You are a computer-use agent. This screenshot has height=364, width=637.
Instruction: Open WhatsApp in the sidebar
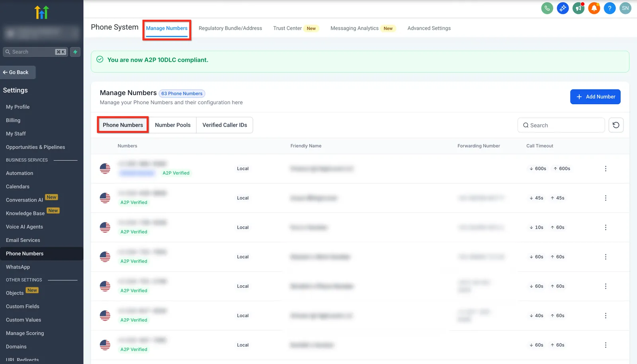click(x=18, y=267)
